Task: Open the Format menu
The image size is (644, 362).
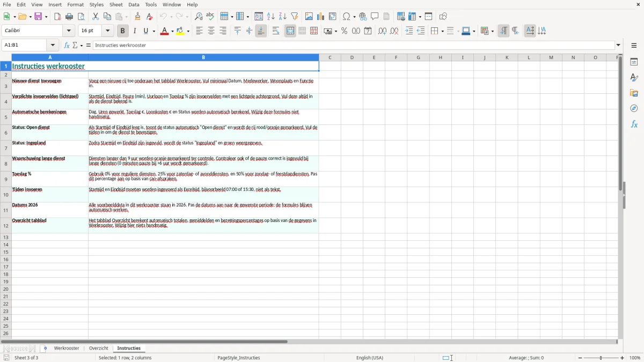Action: (76, 4)
